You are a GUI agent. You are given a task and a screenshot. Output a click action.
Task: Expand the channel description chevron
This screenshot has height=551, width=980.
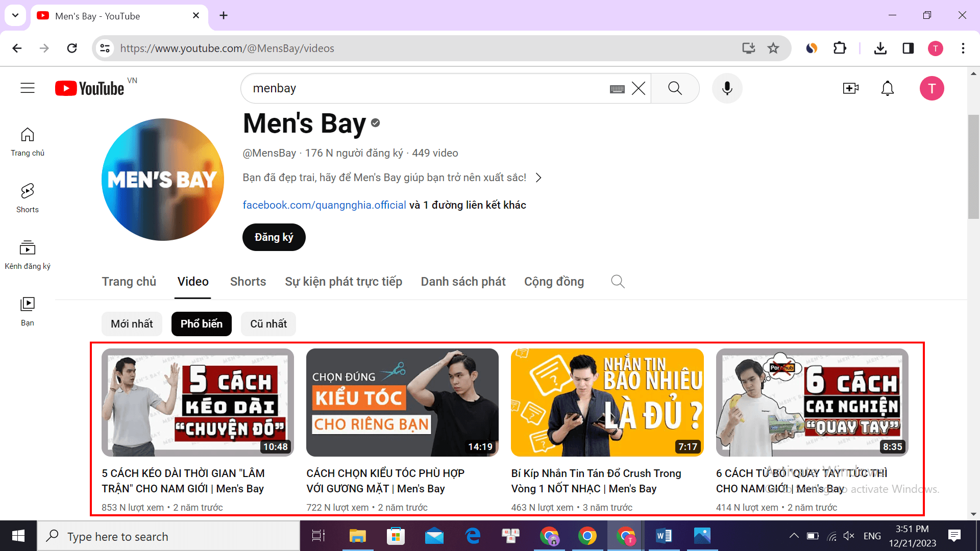point(538,178)
